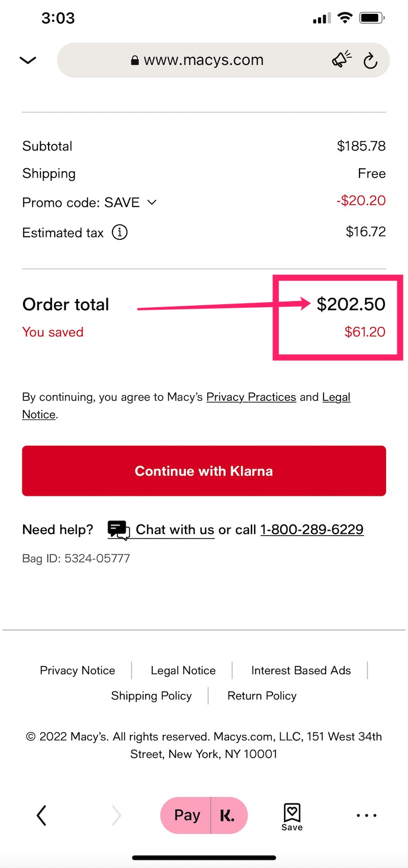
Task: Tap the back arrow in the bottom toolbar
Action: pyautogui.click(x=41, y=815)
